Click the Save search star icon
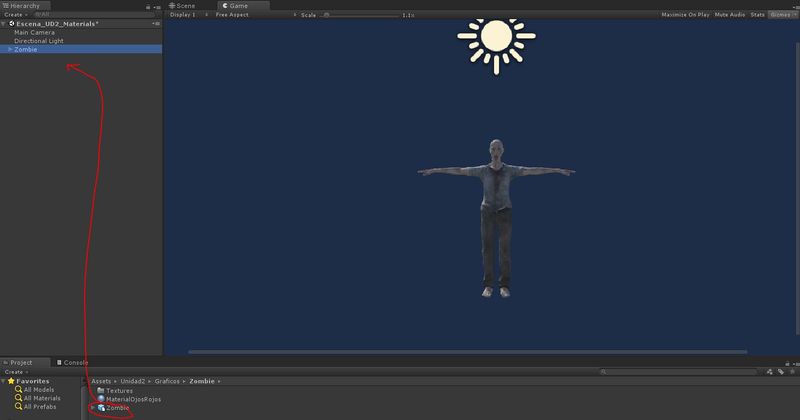The height and width of the screenshot is (420, 800). pos(792,372)
